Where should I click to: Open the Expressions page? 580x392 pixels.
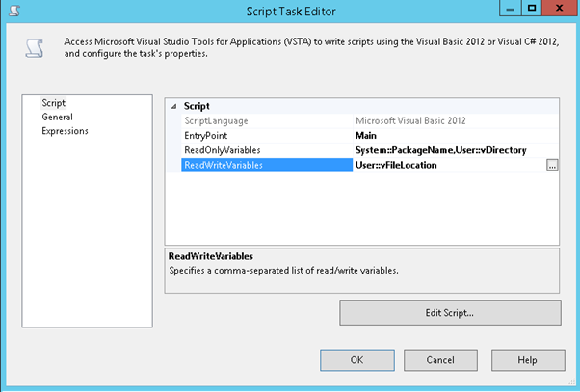65,131
